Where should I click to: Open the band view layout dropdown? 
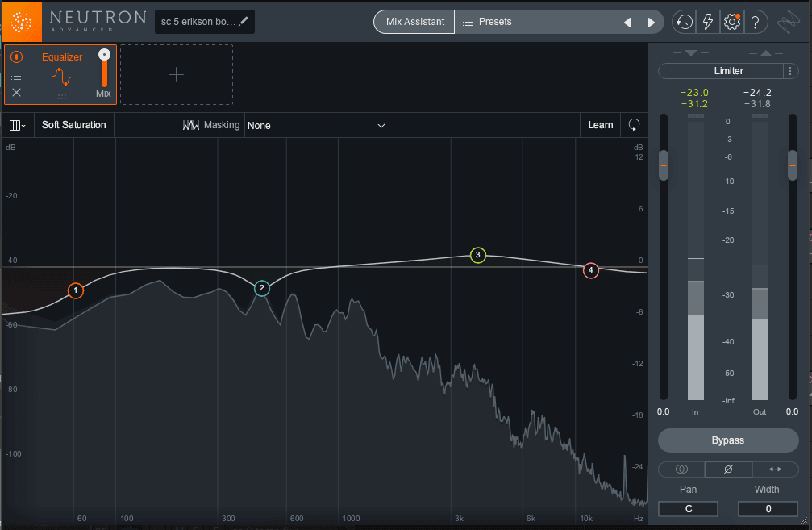pyautogui.click(x=17, y=125)
